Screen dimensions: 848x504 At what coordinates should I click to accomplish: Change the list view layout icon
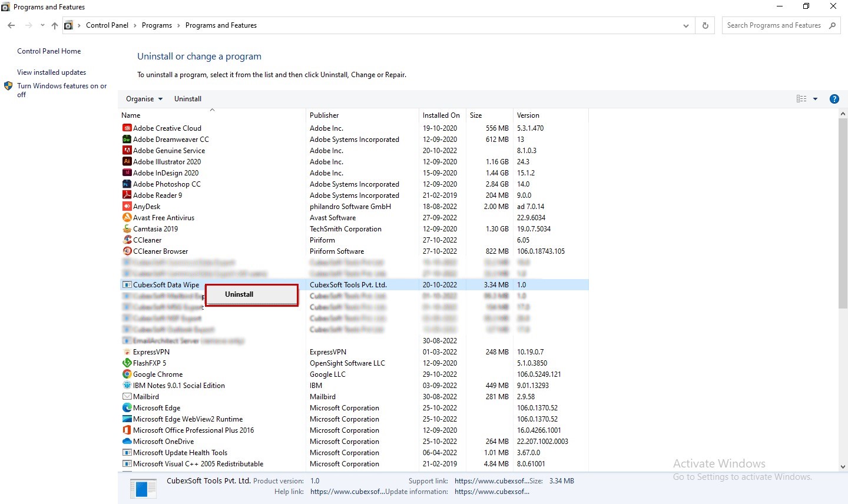point(801,99)
